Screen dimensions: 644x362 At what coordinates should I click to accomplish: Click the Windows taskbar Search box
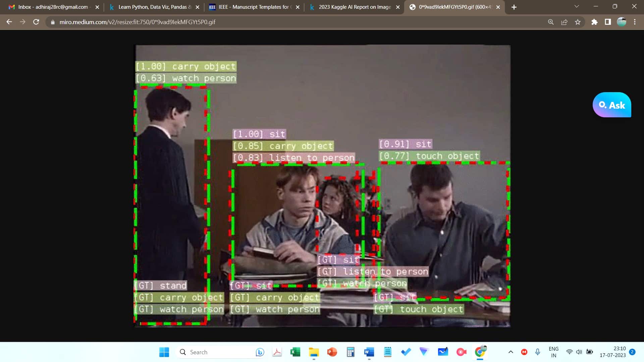(215, 352)
